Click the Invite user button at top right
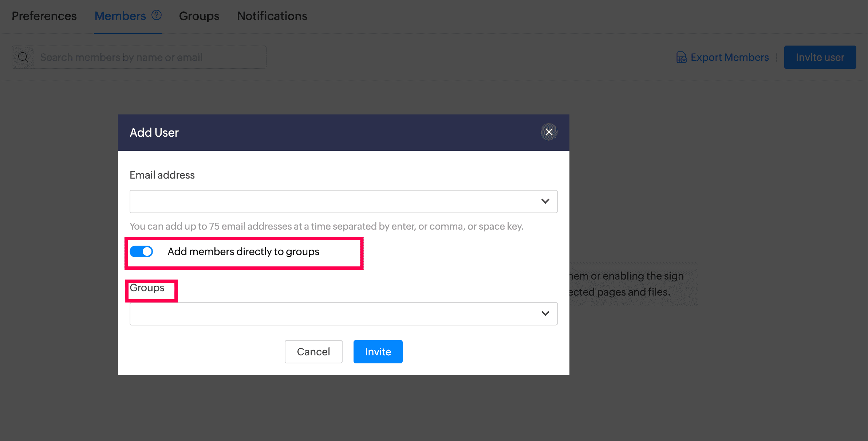Viewport: 868px width, 441px height. coord(820,57)
